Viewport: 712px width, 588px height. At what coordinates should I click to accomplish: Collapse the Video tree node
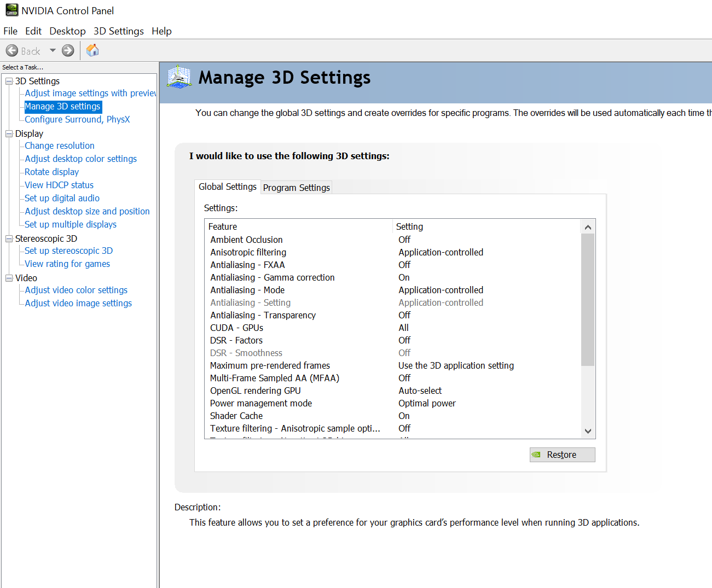[x=9, y=278]
